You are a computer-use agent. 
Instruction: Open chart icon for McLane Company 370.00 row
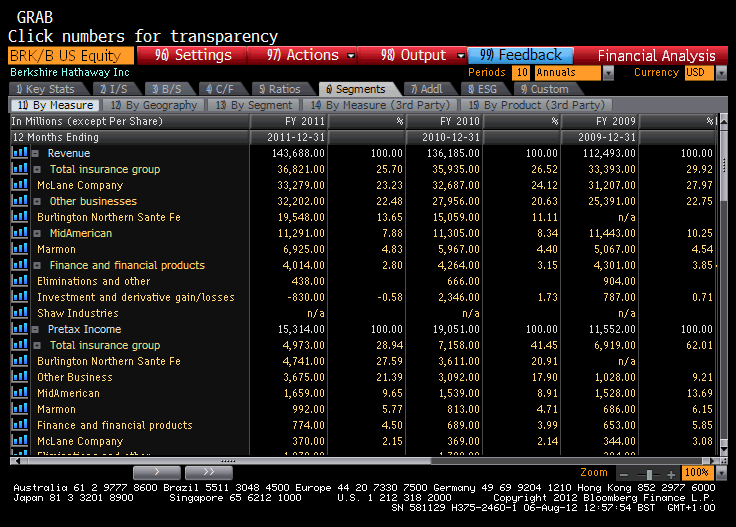20,440
